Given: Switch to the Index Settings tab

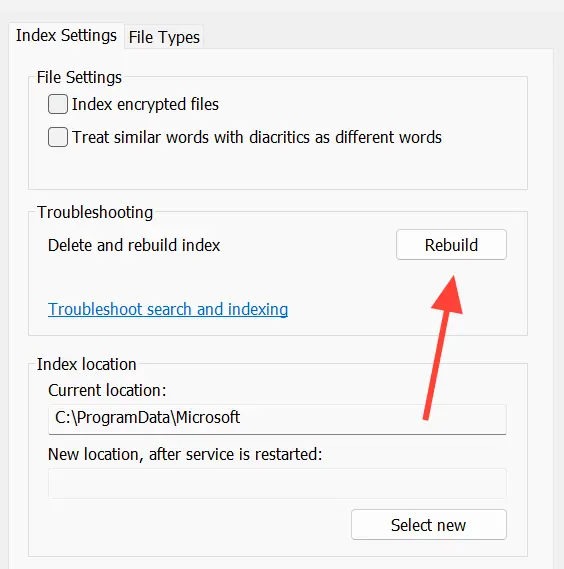Looking at the screenshot, I should point(66,36).
